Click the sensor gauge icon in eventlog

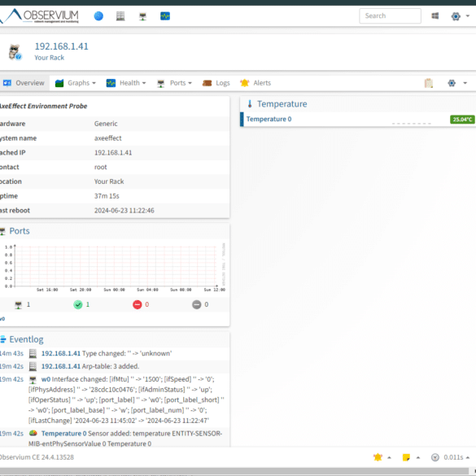pos(33,433)
